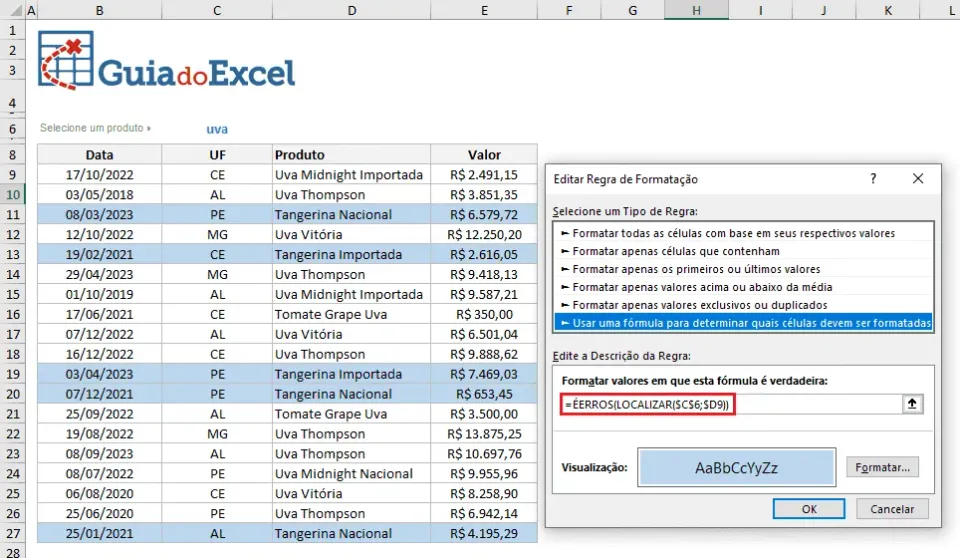Click 'Tangerina Importada' cell in row 13
The width and height of the screenshot is (960, 558).
351,254
